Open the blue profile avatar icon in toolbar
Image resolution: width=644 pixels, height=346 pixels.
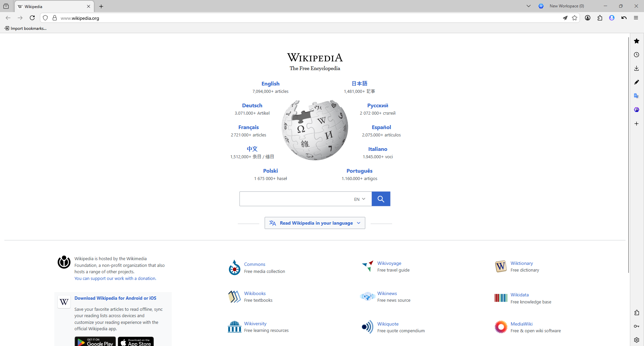[x=612, y=18]
